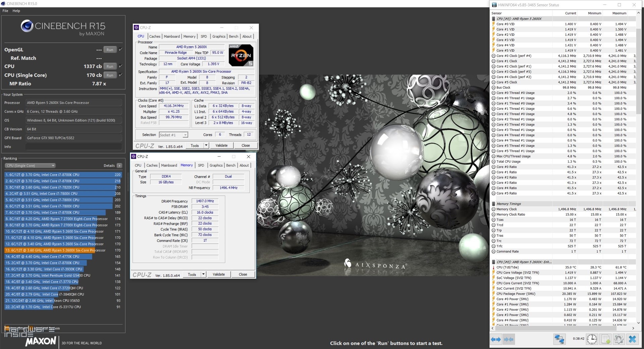This screenshot has height=349, width=644.
Task: Click the chip icon of 'CPU [#0]: AMD Ryzen 5 2600X: Enh...' group
Action: 493,262
